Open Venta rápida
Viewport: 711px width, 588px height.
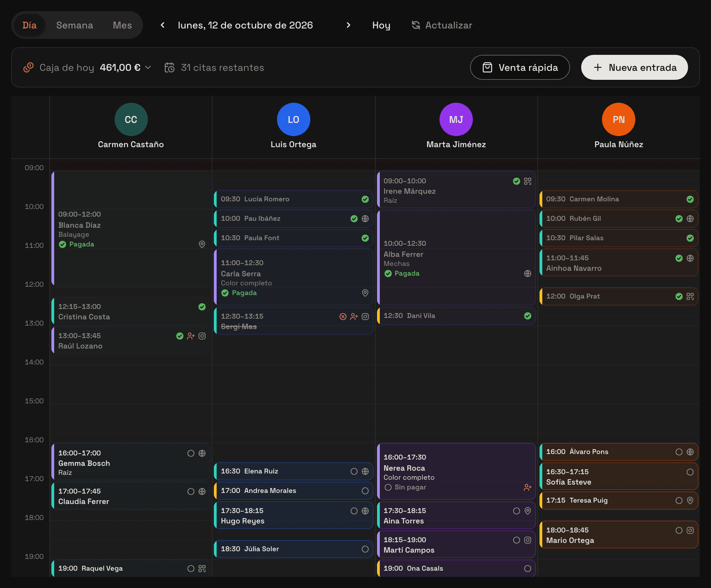(520, 67)
